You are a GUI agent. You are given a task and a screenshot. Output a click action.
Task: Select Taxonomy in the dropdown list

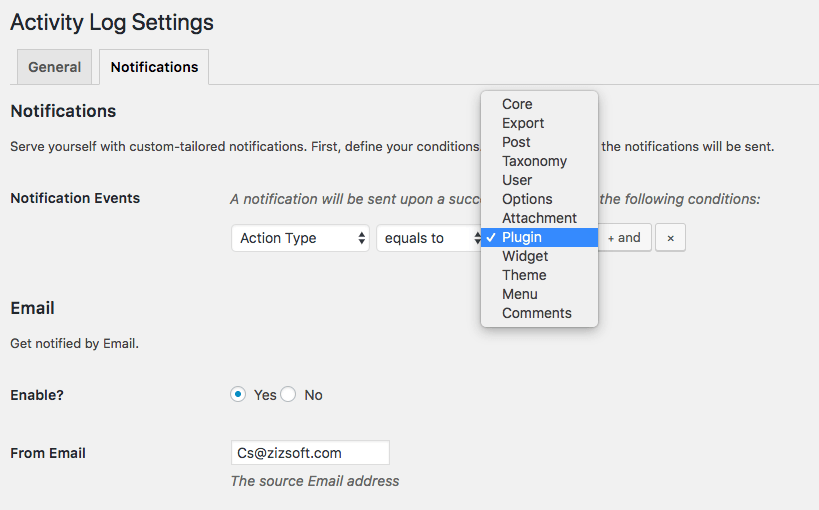[534, 161]
